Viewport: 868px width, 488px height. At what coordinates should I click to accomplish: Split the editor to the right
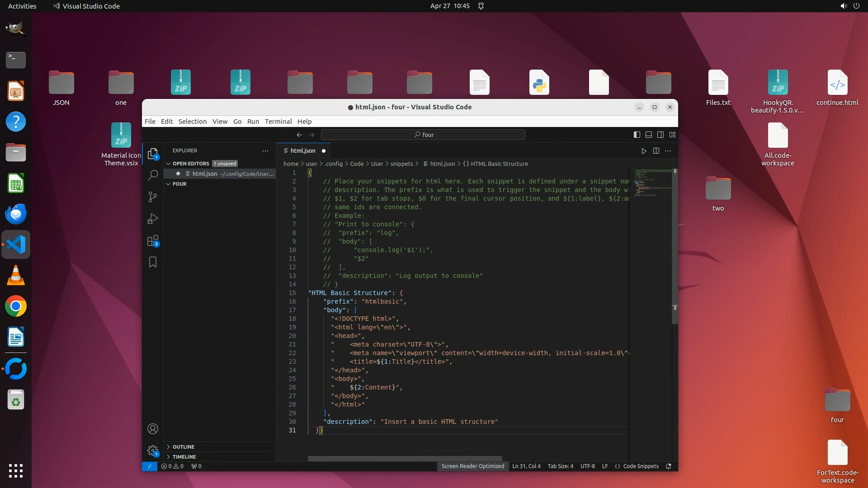[656, 151]
